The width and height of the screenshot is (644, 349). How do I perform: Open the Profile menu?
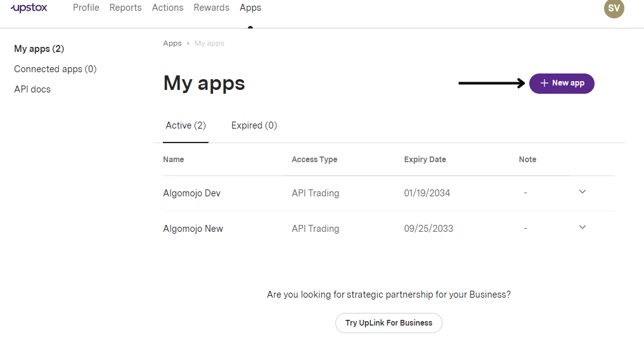pos(86,8)
